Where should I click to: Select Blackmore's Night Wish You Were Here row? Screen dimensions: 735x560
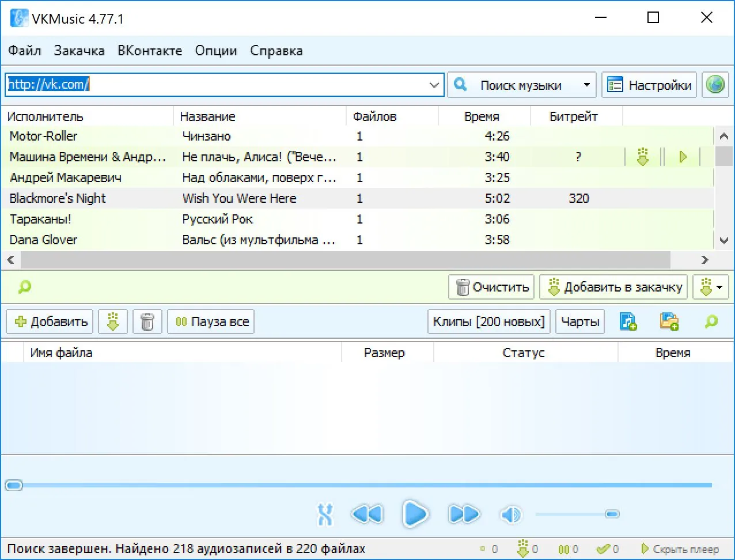[357, 199]
